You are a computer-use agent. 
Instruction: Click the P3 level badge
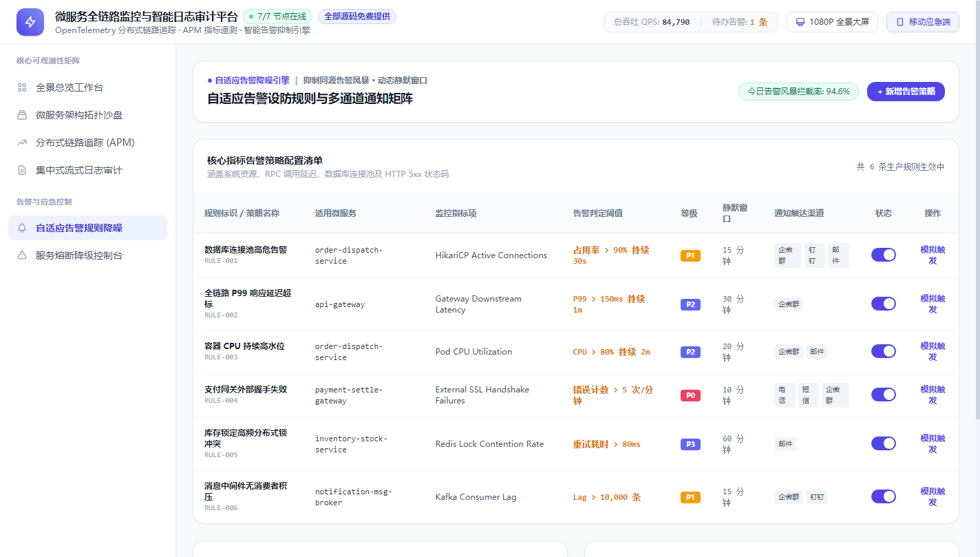tap(690, 444)
